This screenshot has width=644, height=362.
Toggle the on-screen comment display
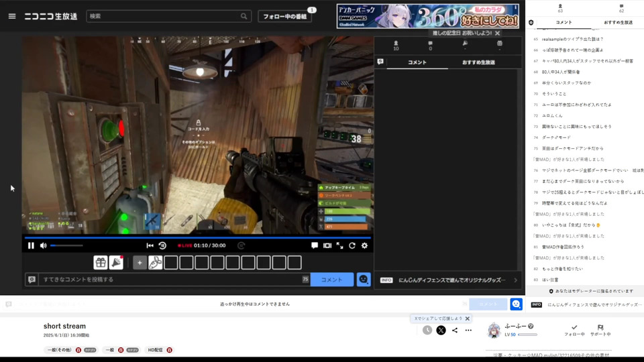tap(315, 245)
